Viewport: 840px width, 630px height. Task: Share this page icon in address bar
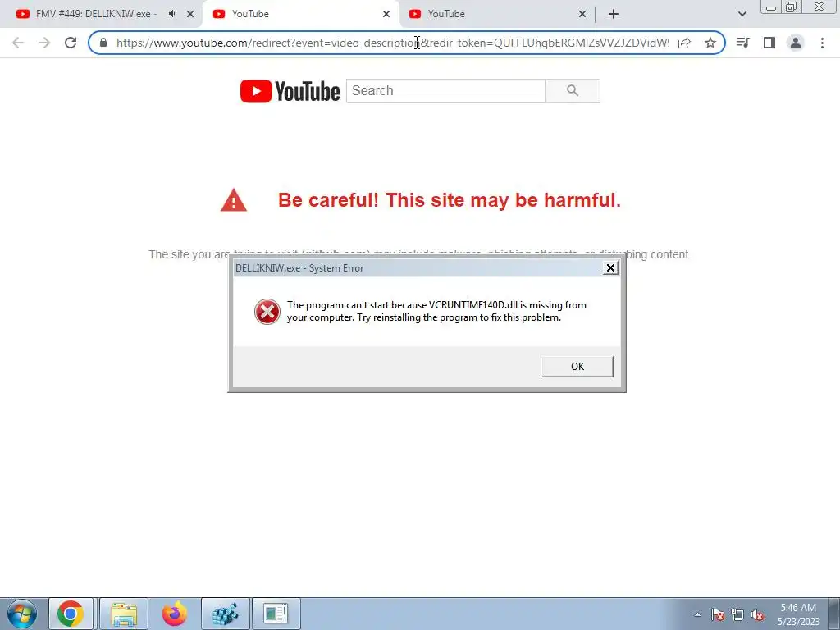coord(684,43)
